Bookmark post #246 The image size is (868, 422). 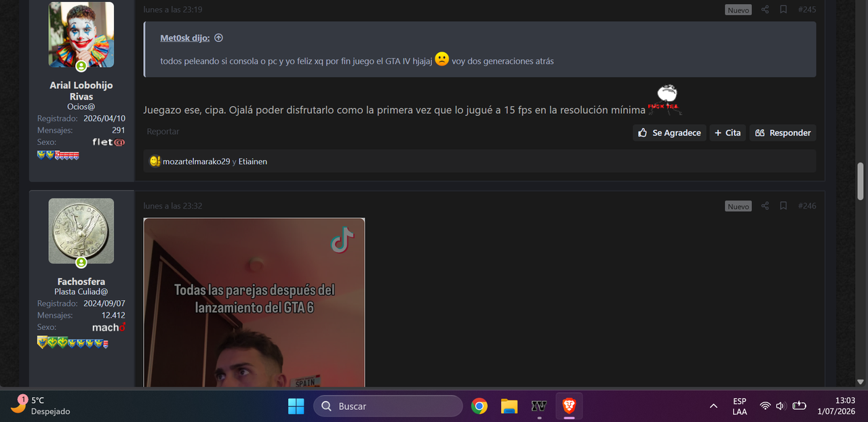click(x=783, y=206)
